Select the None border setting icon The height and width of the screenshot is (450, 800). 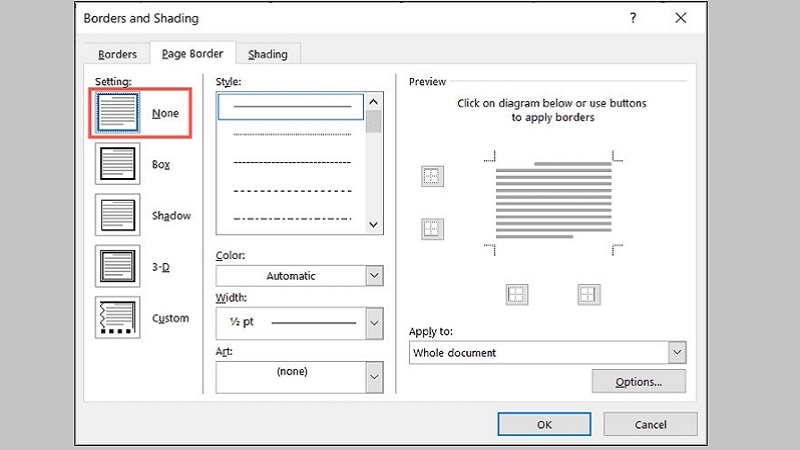tap(114, 114)
